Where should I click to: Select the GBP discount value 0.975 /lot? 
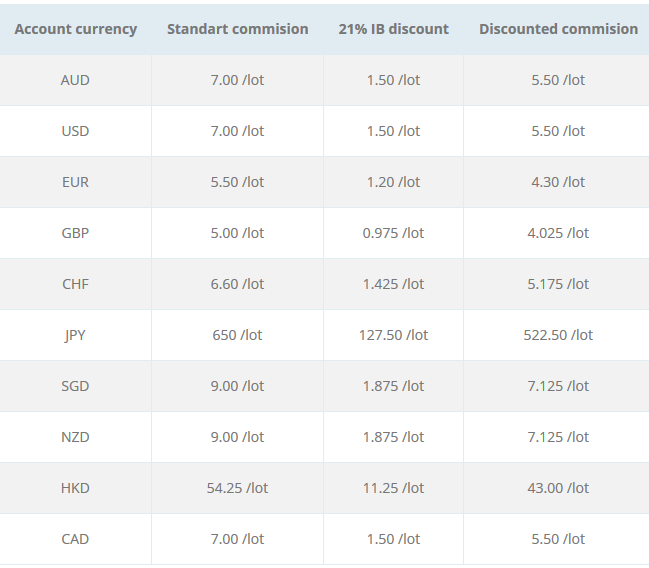click(x=393, y=233)
